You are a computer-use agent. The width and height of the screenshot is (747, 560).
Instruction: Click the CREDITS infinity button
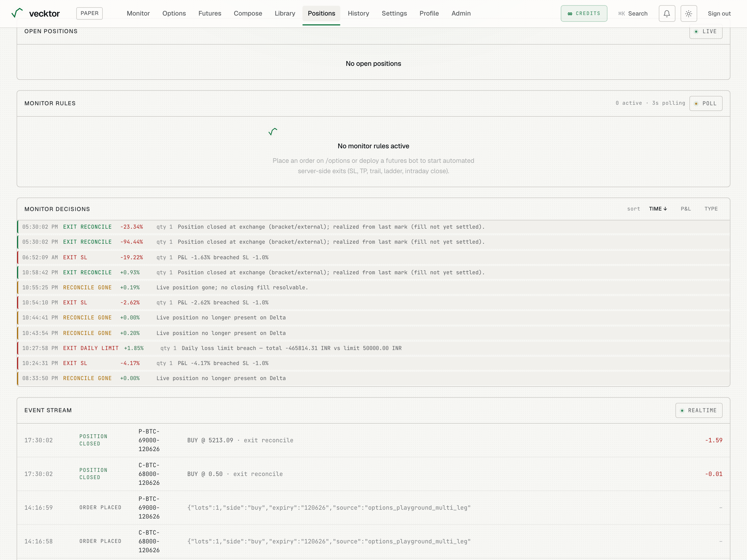[x=584, y=13]
